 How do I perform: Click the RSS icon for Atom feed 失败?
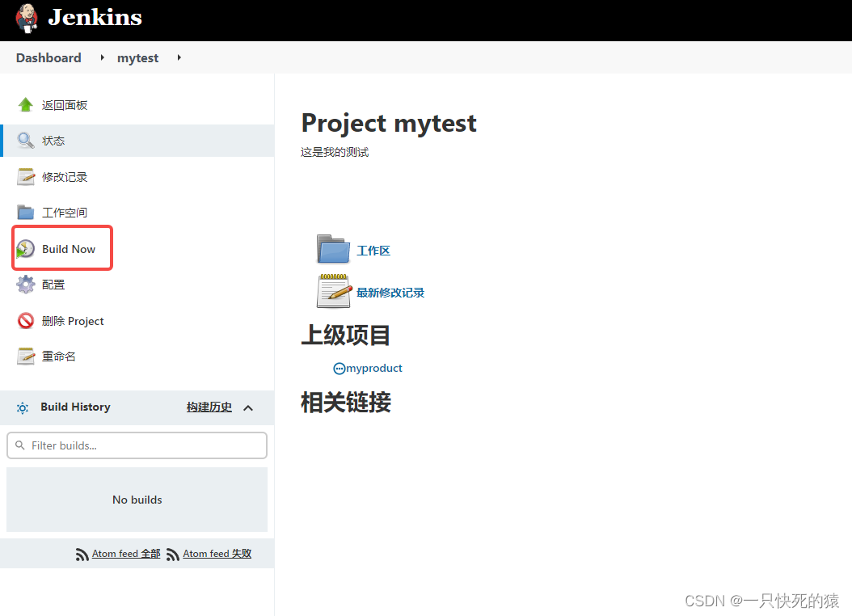tap(173, 555)
